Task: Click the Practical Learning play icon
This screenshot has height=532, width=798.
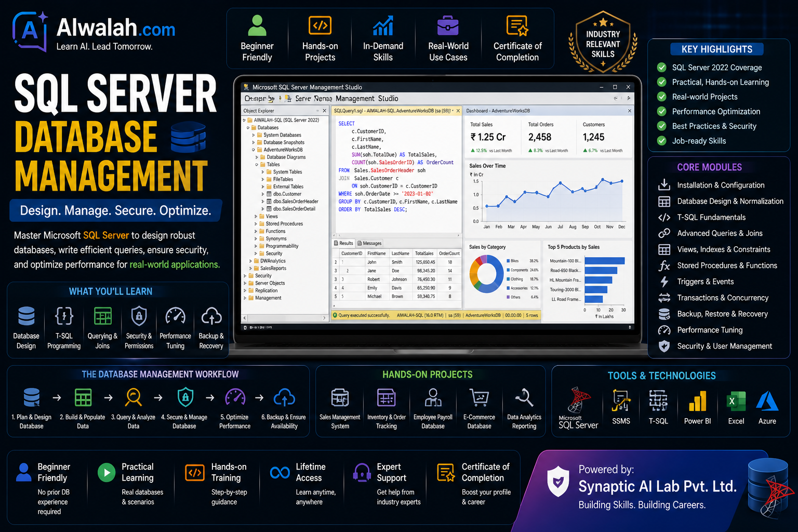Action: point(107,472)
